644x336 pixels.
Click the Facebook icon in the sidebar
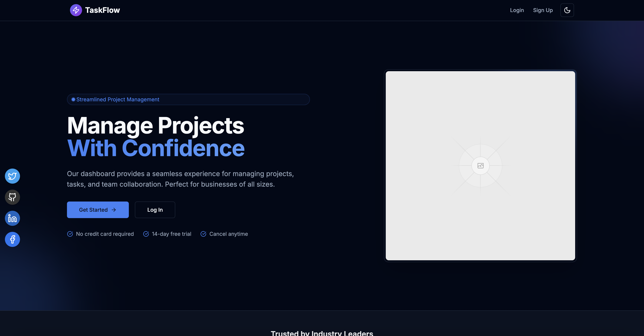pyautogui.click(x=12, y=239)
